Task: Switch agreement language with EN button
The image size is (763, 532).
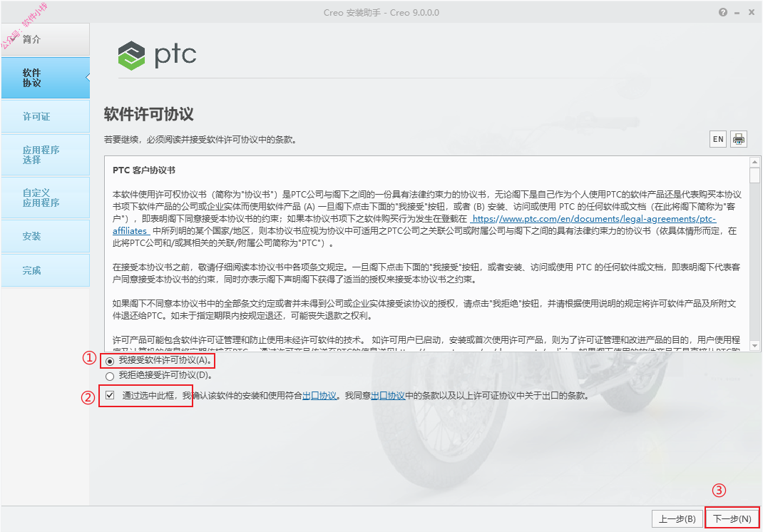Action: pos(718,139)
